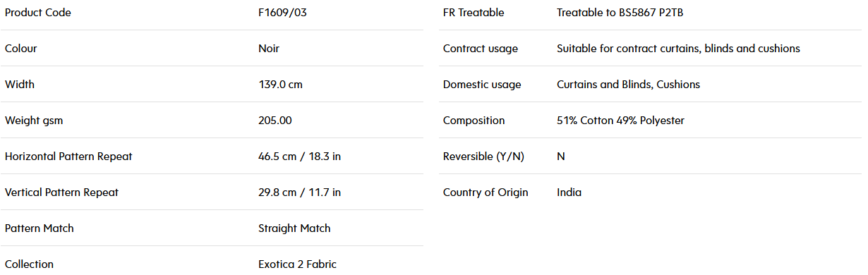
Task: Select the India country of origin value
Action: pos(569,192)
